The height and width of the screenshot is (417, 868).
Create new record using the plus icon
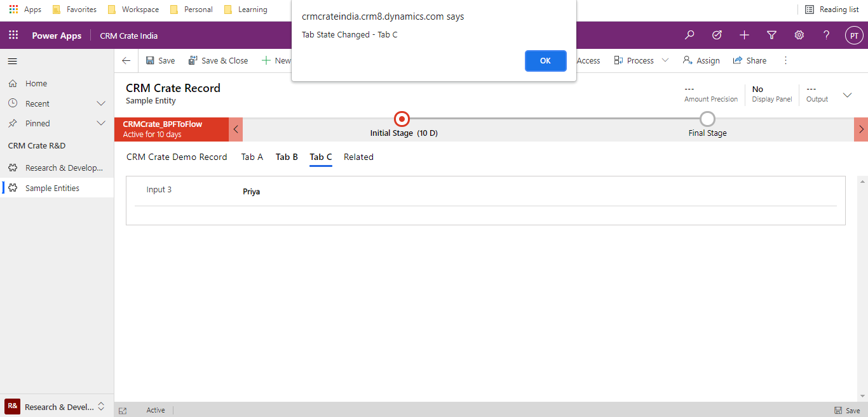(x=744, y=35)
